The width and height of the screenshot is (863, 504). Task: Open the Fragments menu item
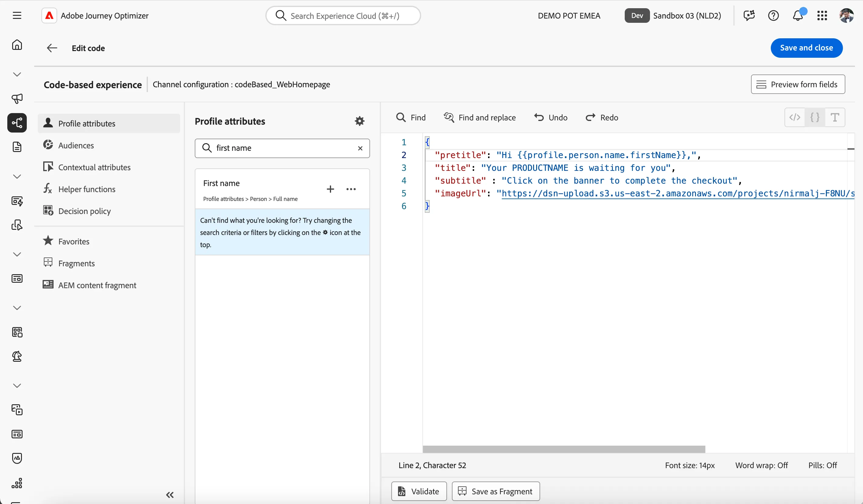pos(76,263)
